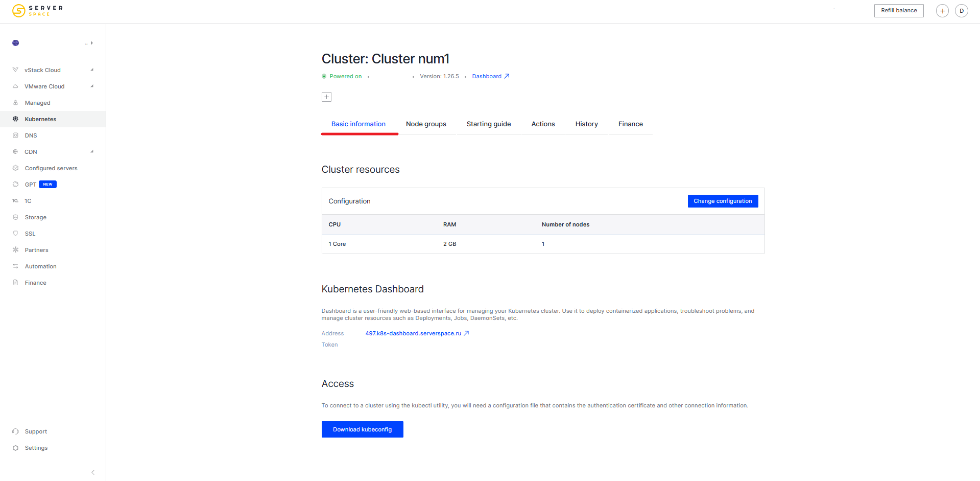Switch to the Basic information tab

click(358, 124)
